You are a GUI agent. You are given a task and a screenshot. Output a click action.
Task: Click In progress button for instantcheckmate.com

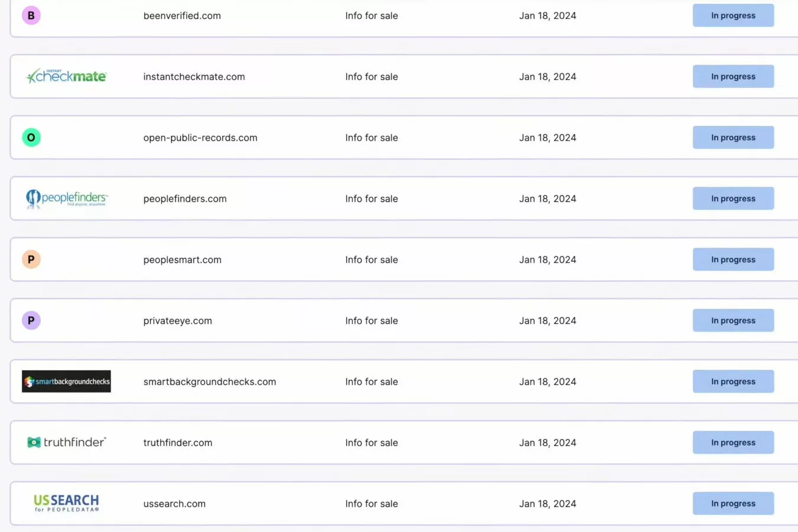pyautogui.click(x=733, y=76)
